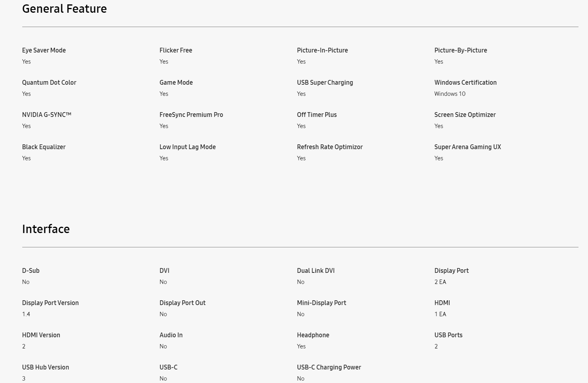Select the Windows 10 certification value
The height and width of the screenshot is (383, 588).
pyautogui.click(x=450, y=94)
